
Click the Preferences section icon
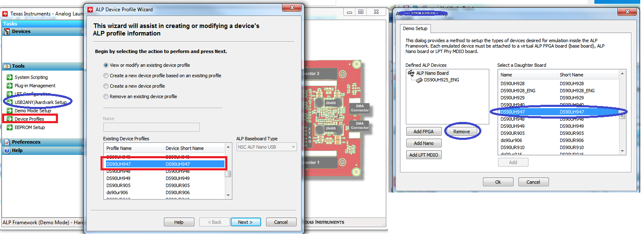[x=7, y=142]
